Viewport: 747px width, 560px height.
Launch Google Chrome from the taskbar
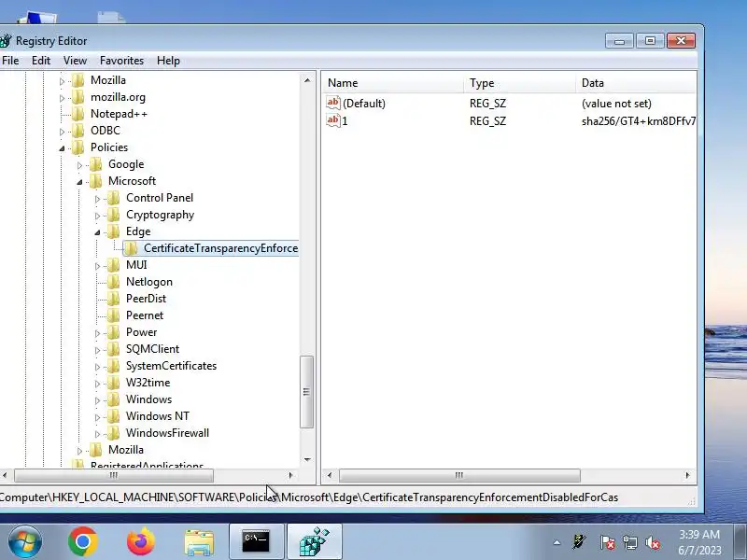[x=83, y=541]
